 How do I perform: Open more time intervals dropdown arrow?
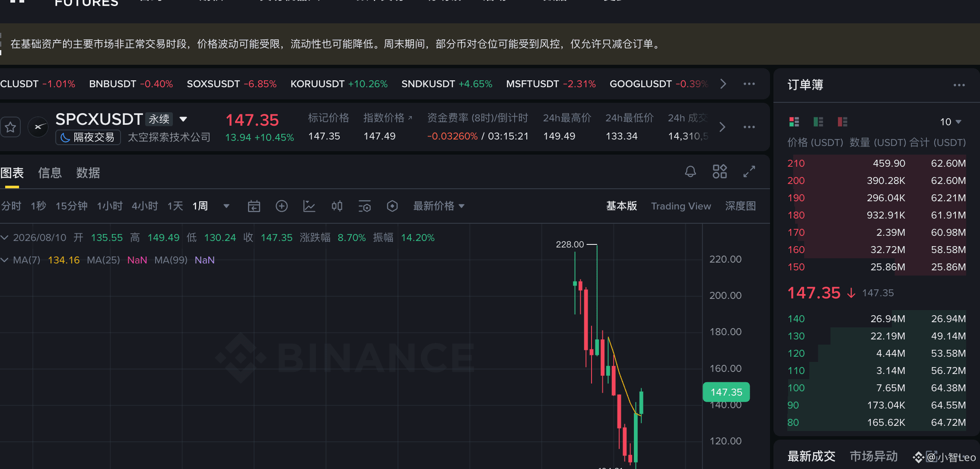click(x=226, y=206)
